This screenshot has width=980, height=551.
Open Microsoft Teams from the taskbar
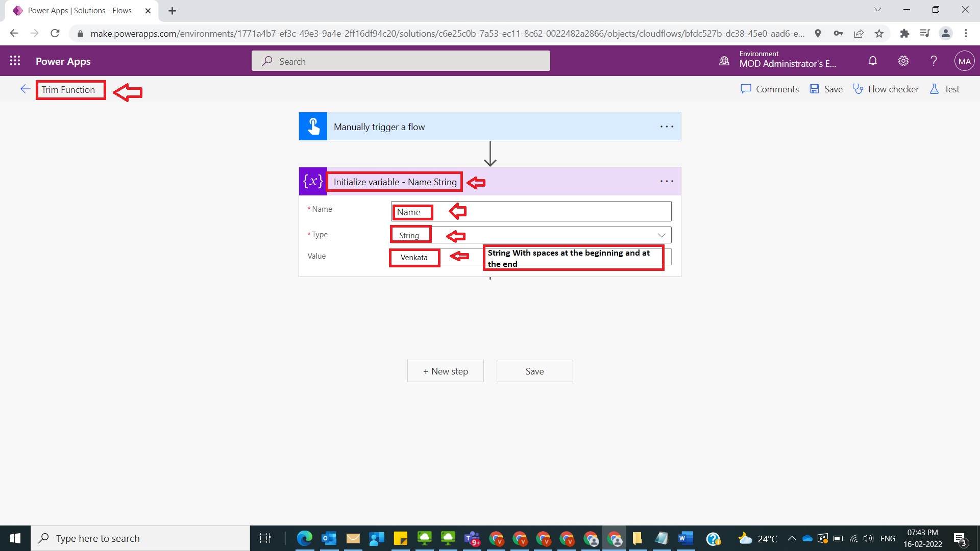(472, 538)
